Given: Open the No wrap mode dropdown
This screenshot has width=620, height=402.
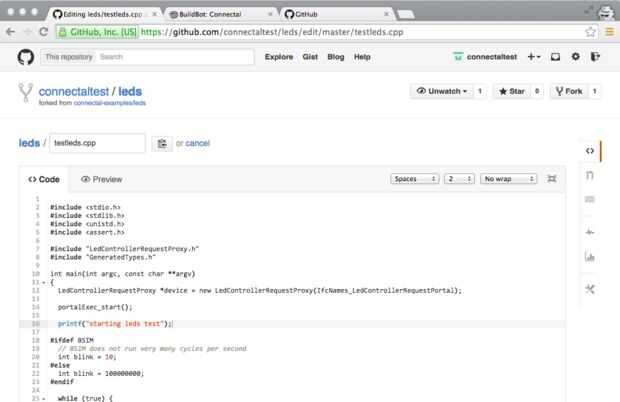Looking at the screenshot, I should [x=508, y=179].
